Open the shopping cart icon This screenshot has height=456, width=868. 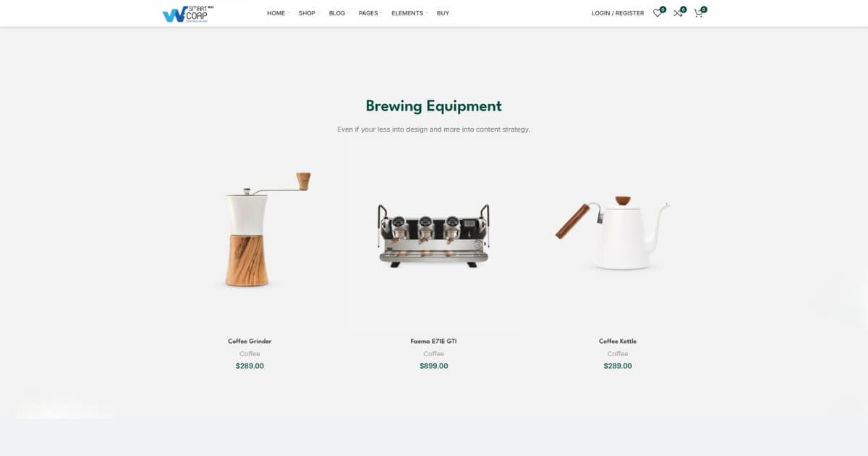[x=698, y=13]
